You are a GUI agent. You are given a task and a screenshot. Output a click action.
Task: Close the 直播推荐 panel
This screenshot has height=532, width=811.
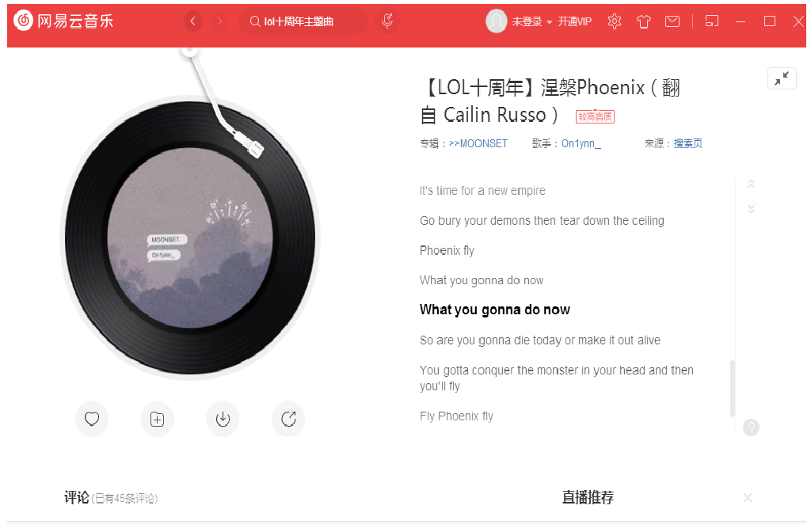(x=748, y=498)
